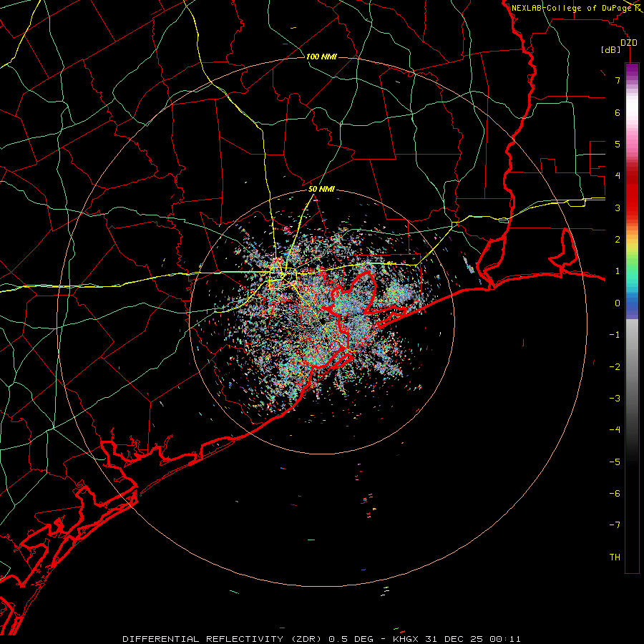Click the TH label on the color scale
Image resolution: width=644 pixels, height=644 pixels.
coord(615,557)
